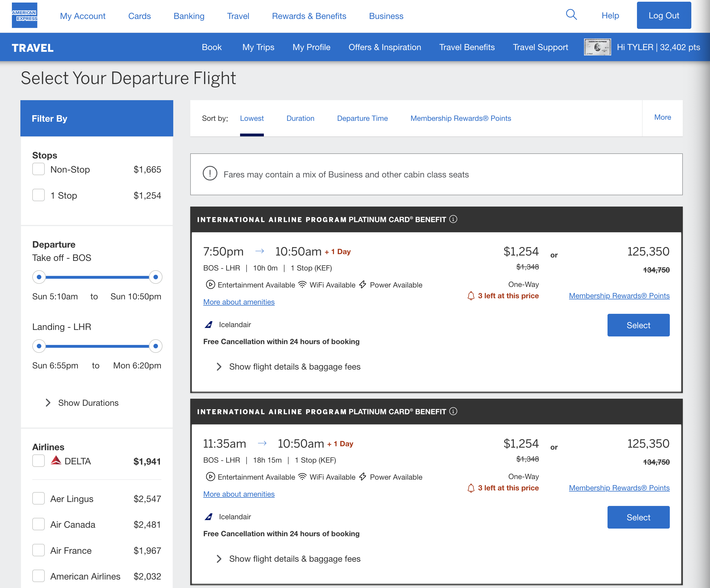Click Hi TYLER points balance text
The height and width of the screenshot is (588, 710).
pyautogui.click(x=658, y=47)
